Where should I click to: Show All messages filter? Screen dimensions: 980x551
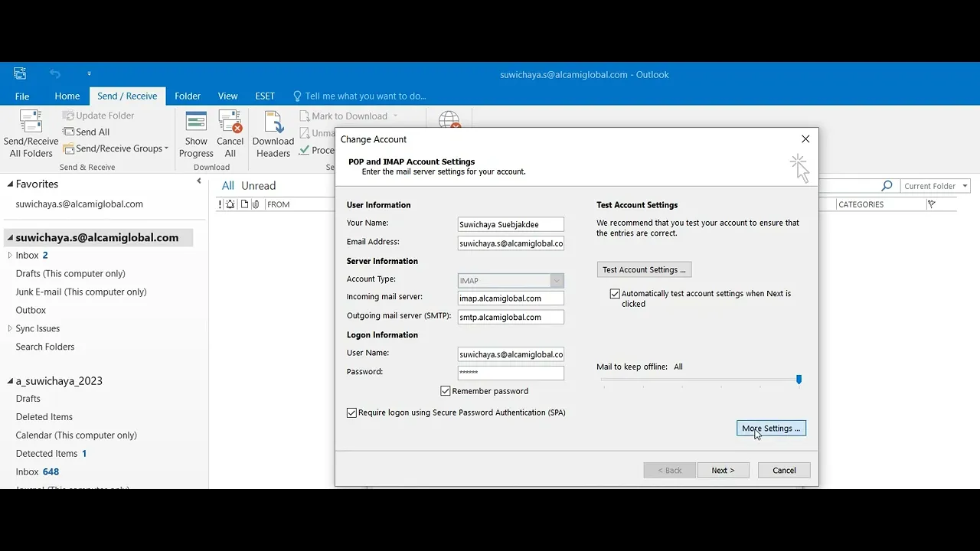(228, 186)
